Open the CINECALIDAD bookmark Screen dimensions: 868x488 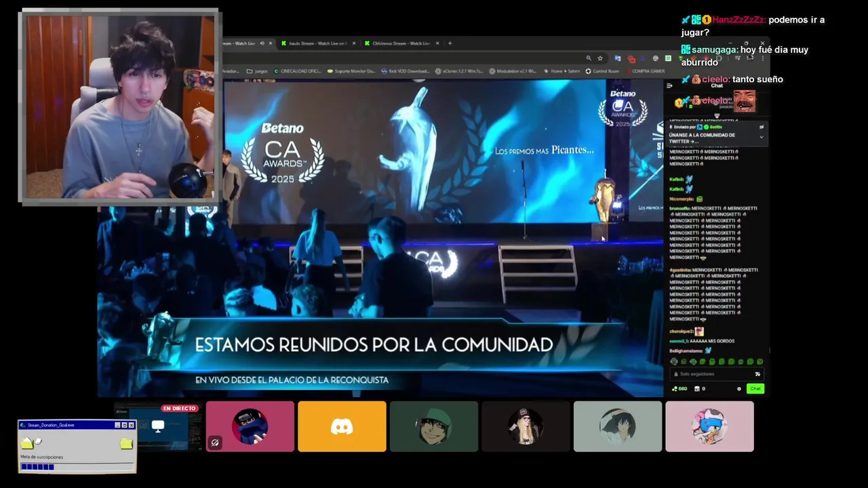298,71
